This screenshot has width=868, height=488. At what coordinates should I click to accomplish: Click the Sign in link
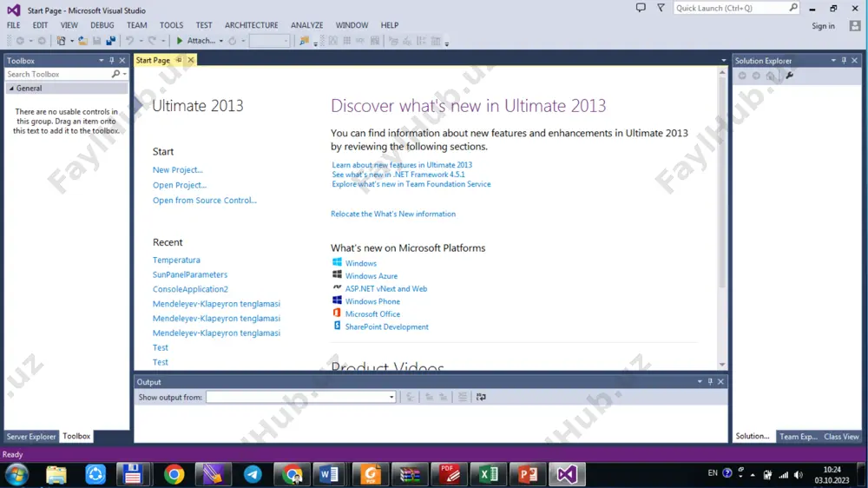823,25
